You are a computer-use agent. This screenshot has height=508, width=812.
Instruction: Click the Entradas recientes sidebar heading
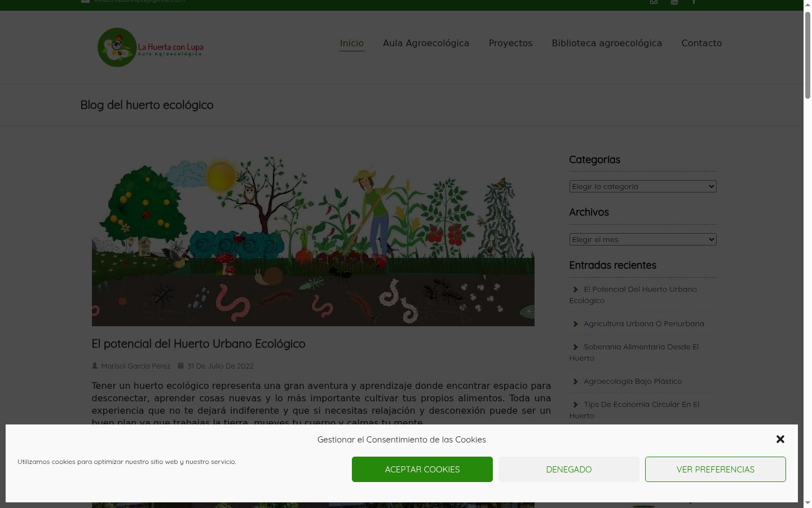tap(613, 265)
